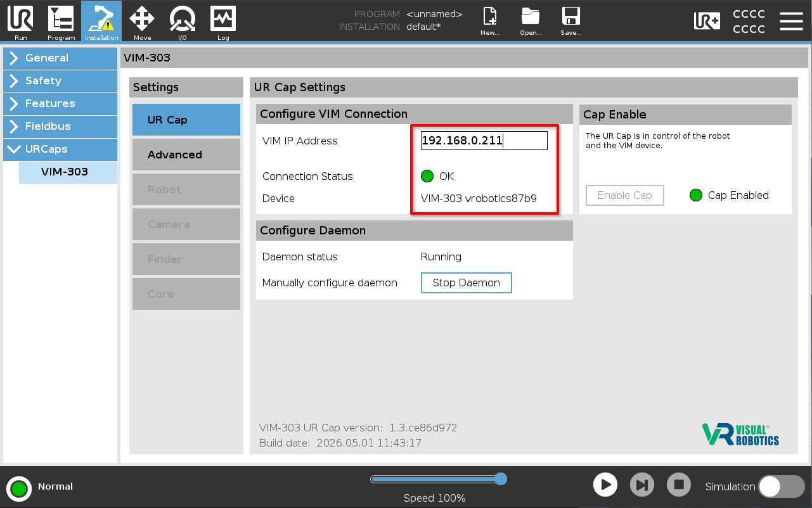Image resolution: width=812 pixels, height=508 pixels.
Task: Click the Normal robot state indicator
Action: coord(19,488)
